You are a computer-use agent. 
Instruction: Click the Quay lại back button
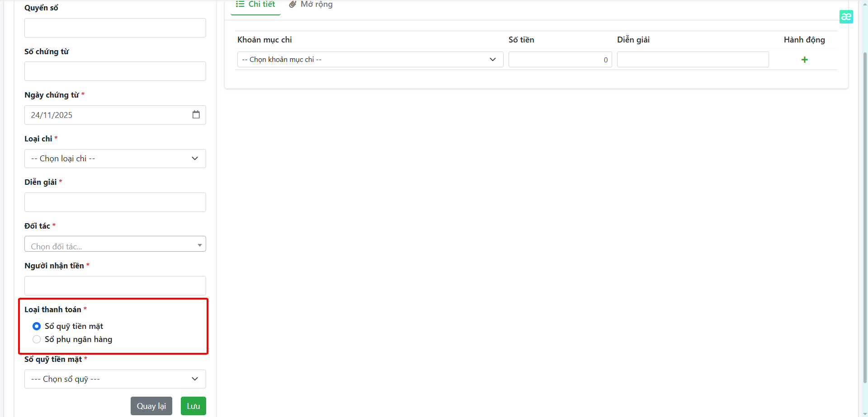(x=151, y=406)
